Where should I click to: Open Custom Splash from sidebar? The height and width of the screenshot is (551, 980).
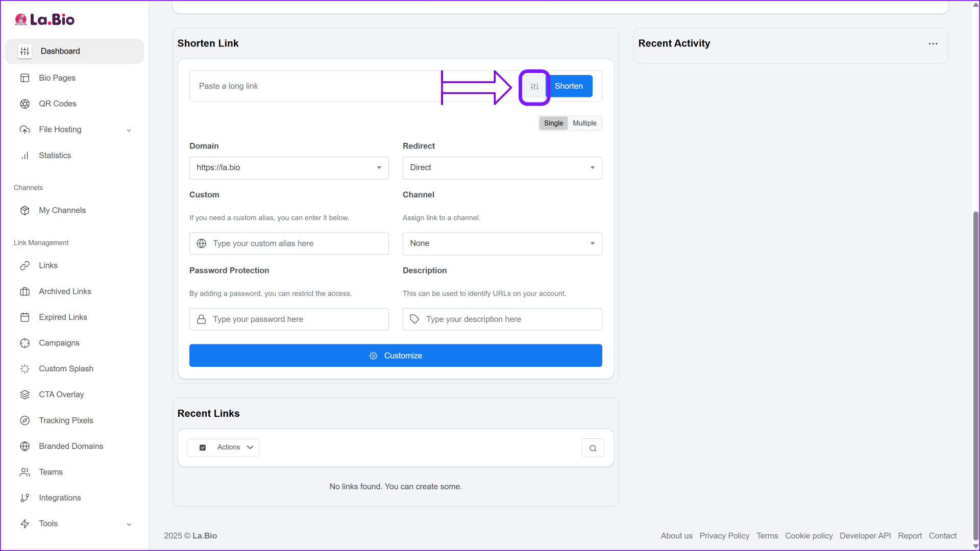pos(66,369)
